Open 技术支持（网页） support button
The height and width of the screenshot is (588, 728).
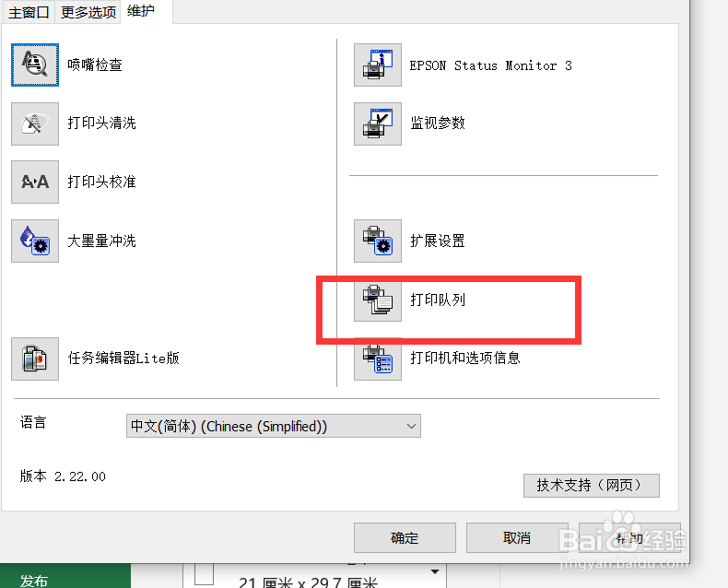(591, 486)
